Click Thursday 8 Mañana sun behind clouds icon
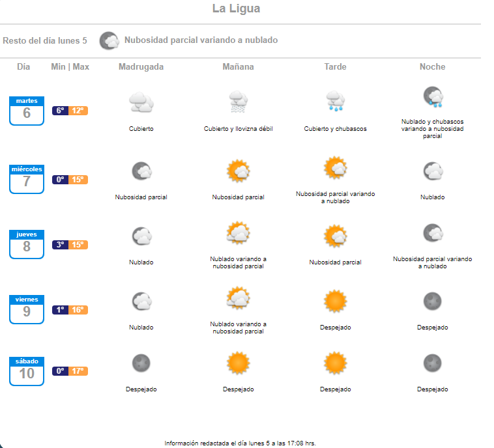This screenshot has width=494, height=448. [x=239, y=233]
